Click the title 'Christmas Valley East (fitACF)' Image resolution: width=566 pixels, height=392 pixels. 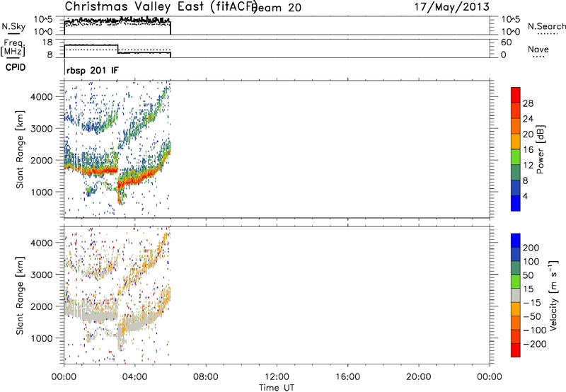click(161, 6)
